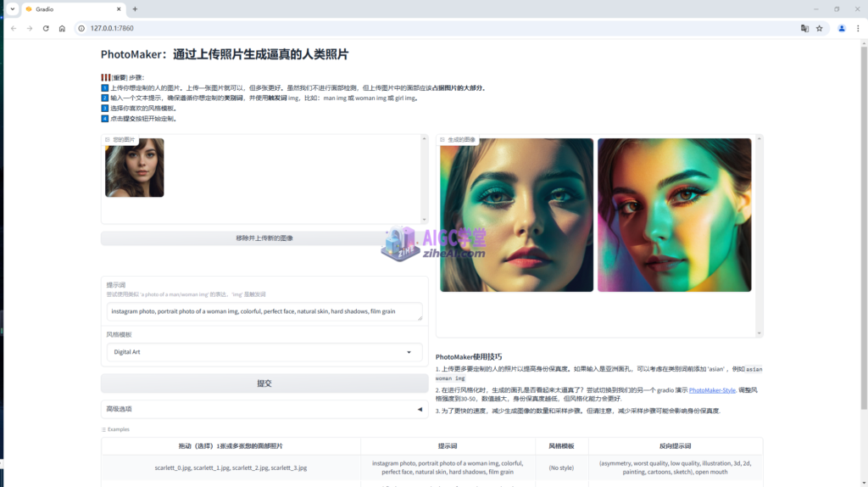The height and width of the screenshot is (487, 868).
Task: Open the browser home page
Action: point(62,28)
